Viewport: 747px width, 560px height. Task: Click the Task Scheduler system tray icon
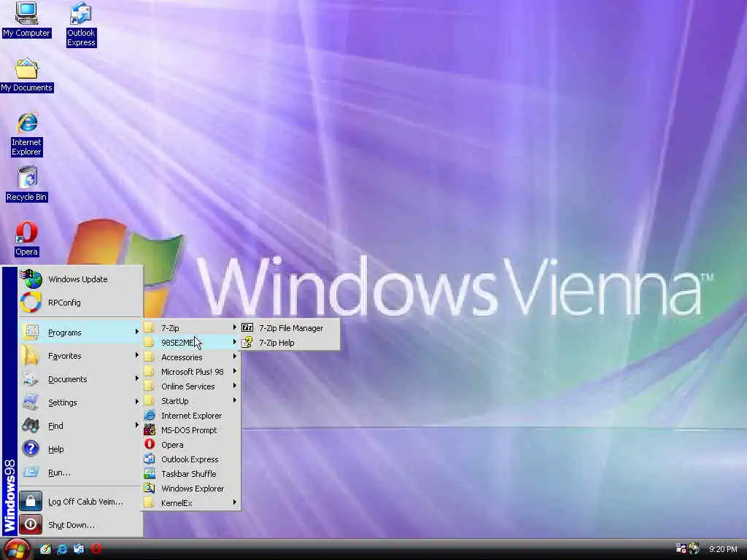pos(681,548)
